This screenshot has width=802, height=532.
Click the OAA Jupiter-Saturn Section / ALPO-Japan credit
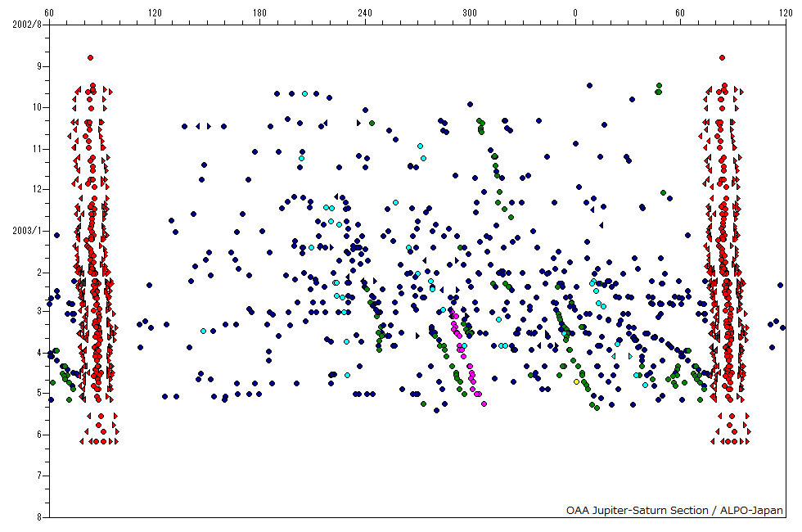click(x=674, y=510)
